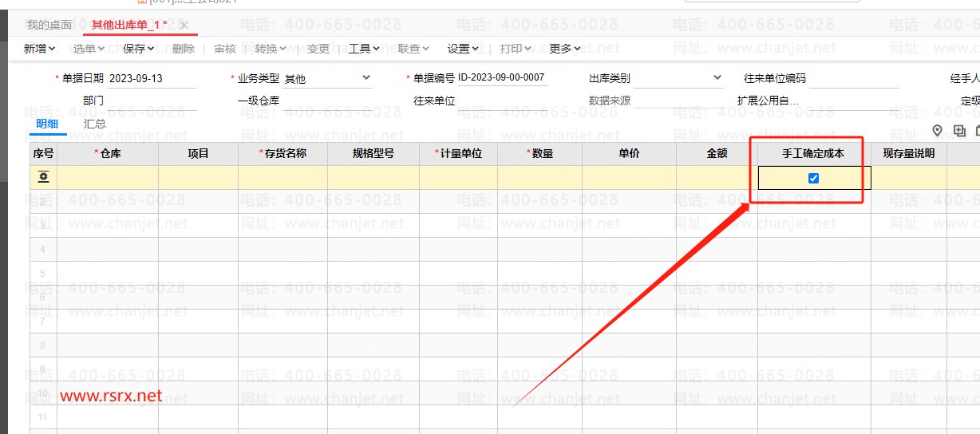This screenshot has width=980, height=434.
Task: Expand the 业务类型 dropdown
Action: coord(366,78)
